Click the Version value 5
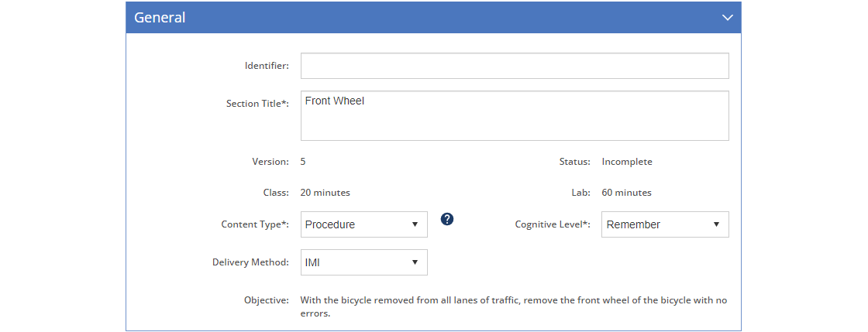 (x=303, y=162)
